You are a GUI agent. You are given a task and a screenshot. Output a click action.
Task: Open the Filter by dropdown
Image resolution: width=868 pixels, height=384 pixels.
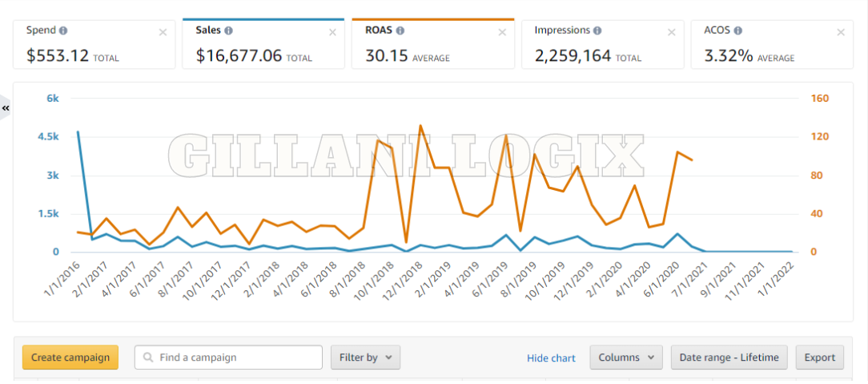pos(365,358)
